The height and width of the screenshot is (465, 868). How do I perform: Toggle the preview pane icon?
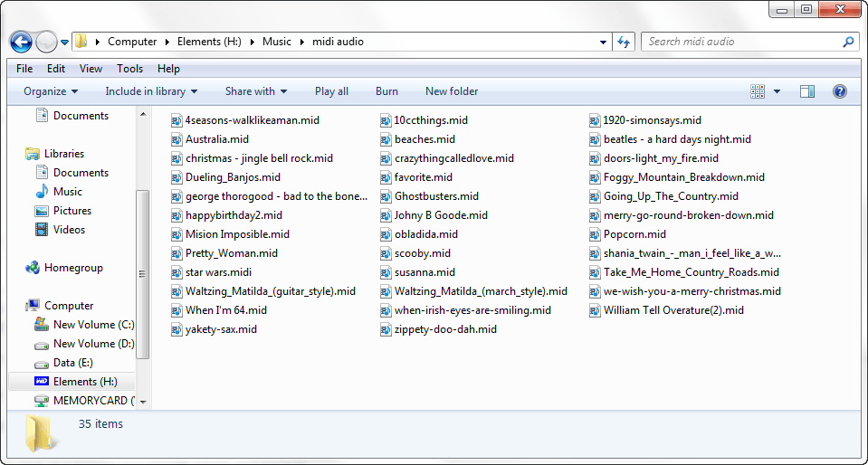click(x=807, y=91)
